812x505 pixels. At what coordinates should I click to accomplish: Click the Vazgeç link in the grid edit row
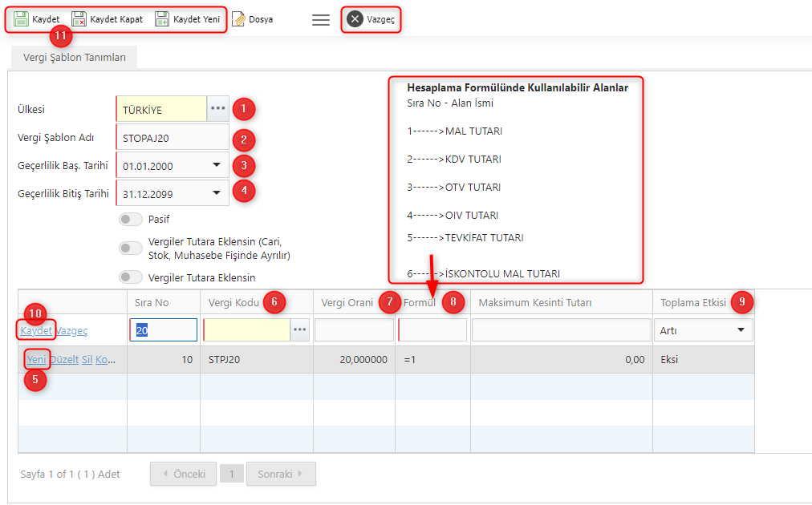[71, 330]
